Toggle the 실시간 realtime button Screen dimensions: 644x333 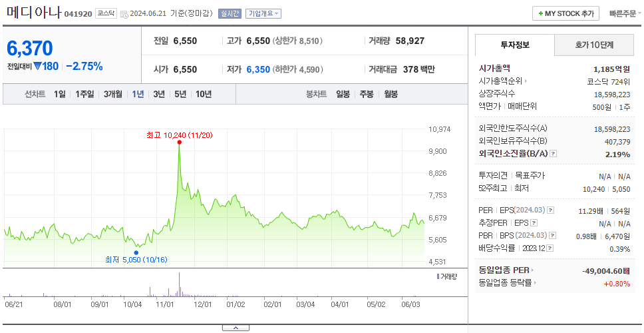point(230,13)
